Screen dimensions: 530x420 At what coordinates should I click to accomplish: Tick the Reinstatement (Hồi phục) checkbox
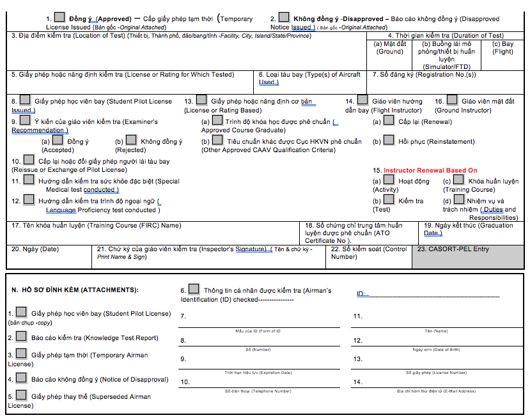pyautogui.click(x=388, y=140)
